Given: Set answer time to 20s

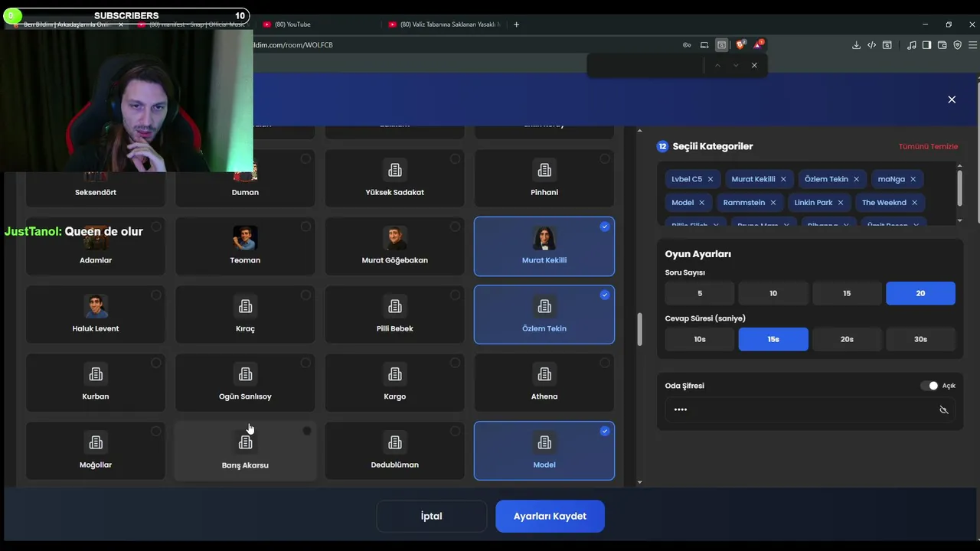Looking at the screenshot, I should (x=847, y=339).
